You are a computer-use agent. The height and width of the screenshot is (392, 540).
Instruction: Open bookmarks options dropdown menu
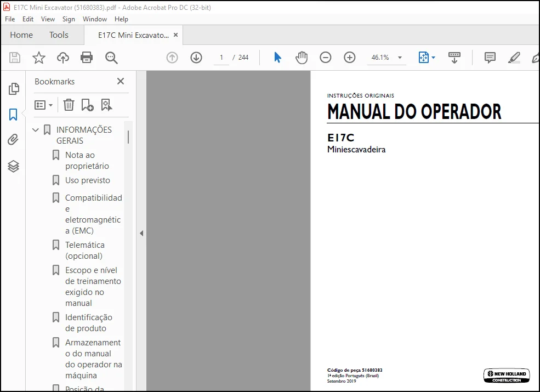43,105
